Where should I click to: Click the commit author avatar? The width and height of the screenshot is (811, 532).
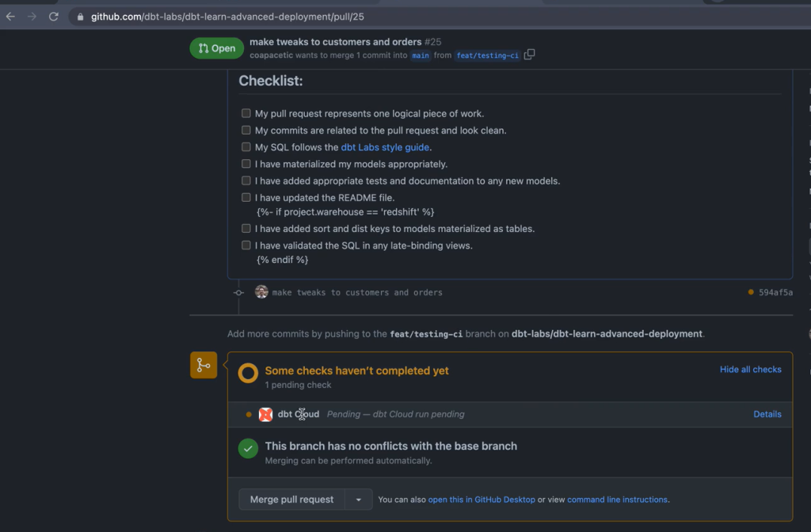(x=261, y=292)
